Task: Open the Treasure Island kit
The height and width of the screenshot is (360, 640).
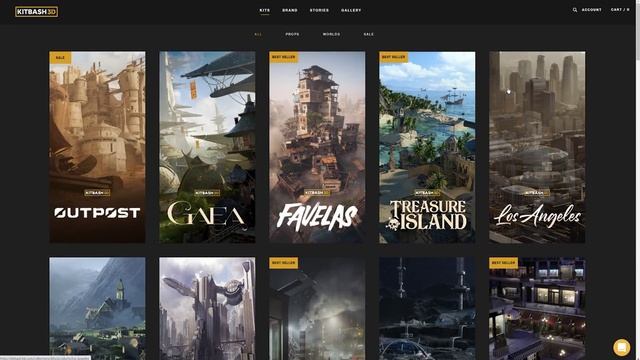Action: [x=427, y=147]
